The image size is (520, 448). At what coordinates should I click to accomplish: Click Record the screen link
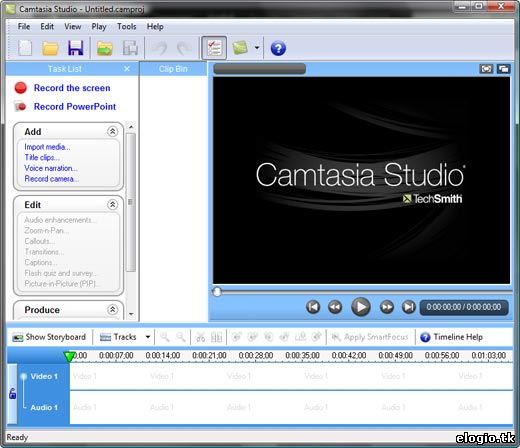72,88
